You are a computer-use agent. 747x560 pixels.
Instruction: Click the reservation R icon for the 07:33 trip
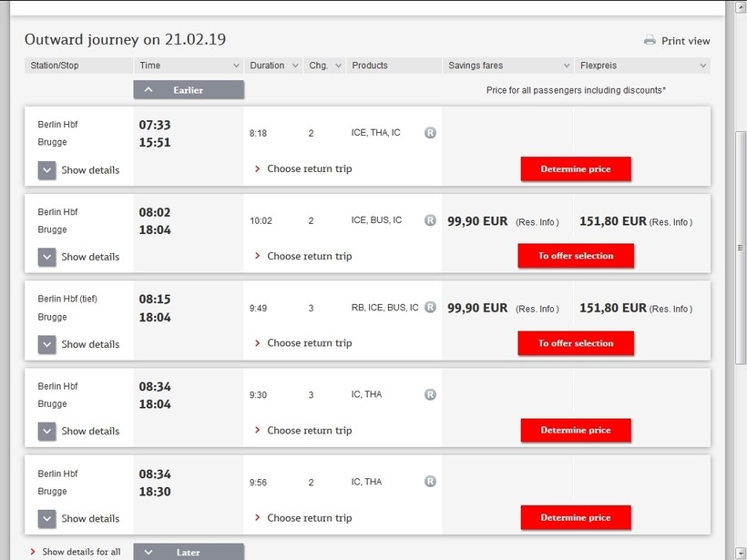pyautogui.click(x=430, y=133)
